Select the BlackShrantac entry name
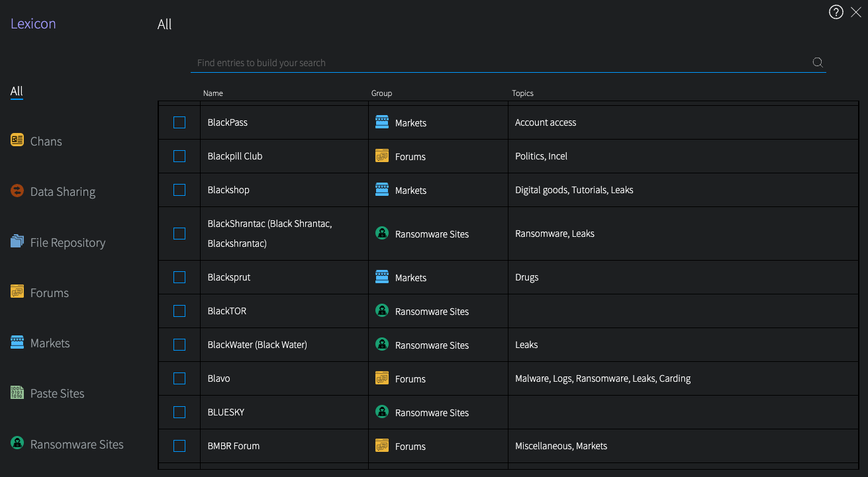The width and height of the screenshot is (868, 477). pyautogui.click(x=270, y=234)
